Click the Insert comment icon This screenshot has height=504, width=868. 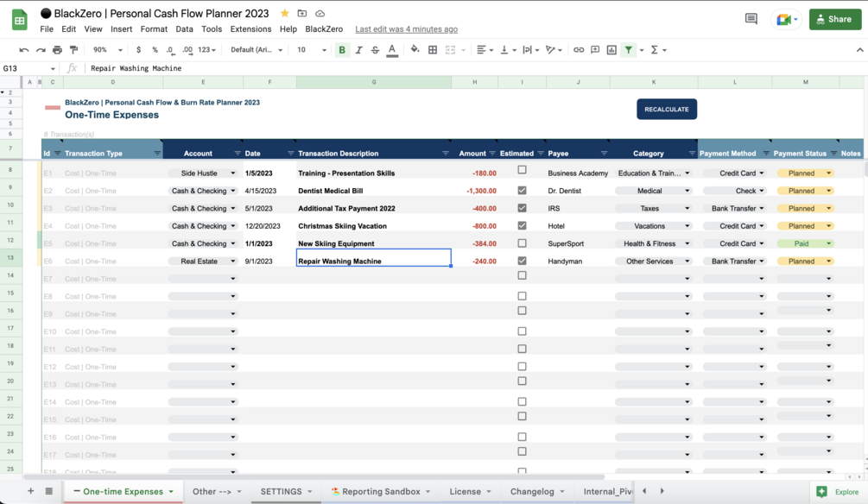pyautogui.click(x=595, y=50)
